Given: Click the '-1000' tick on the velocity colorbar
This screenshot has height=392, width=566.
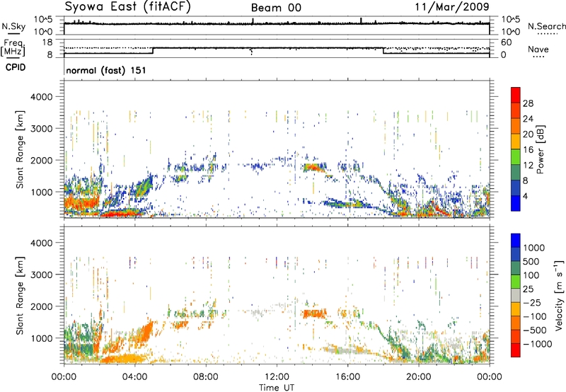Looking at the screenshot, I should point(537,344).
